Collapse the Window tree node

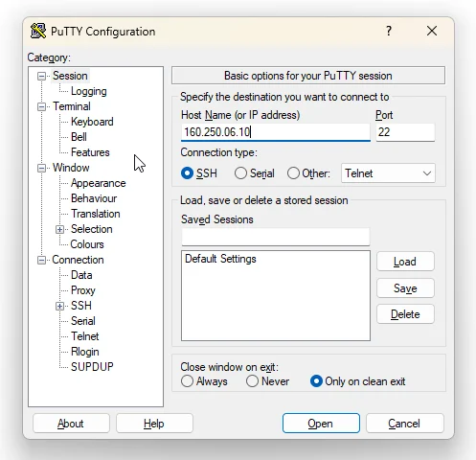(41, 168)
